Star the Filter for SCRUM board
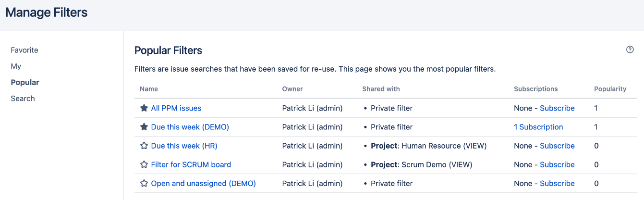Viewport: 644px width, 200px height. click(x=144, y=164)
